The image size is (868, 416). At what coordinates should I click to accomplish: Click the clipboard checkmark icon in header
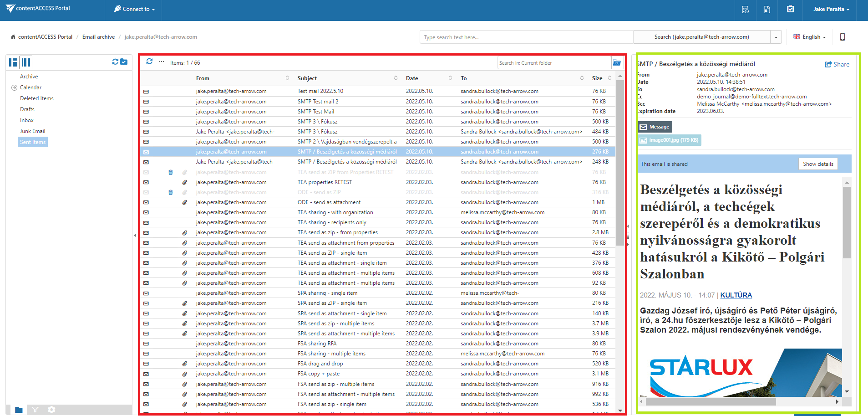tap(790, 9)
